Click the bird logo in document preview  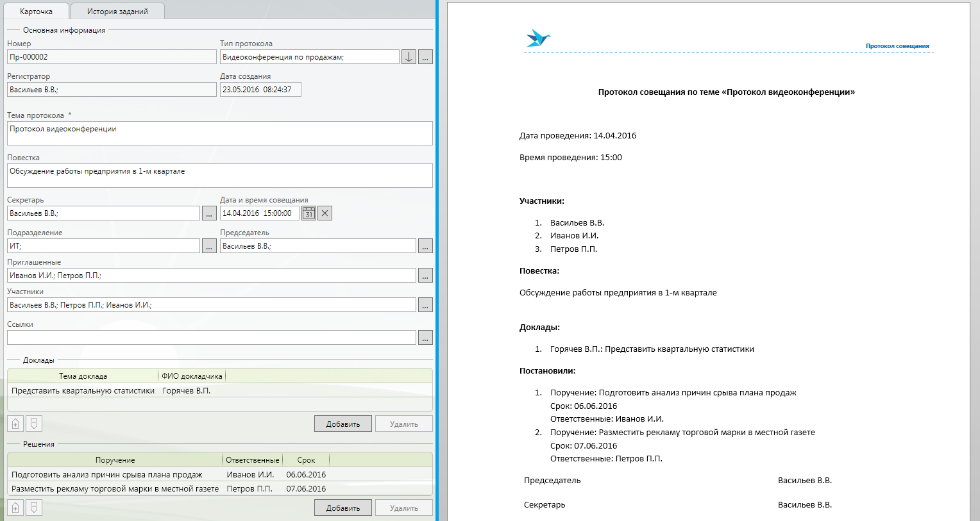(538, 38)
